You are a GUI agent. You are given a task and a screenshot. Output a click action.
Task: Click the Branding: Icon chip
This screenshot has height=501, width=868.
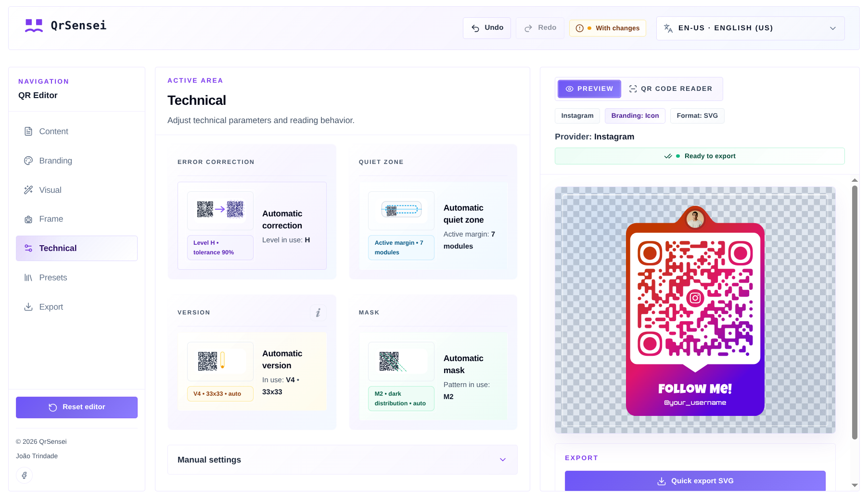(x=635, y=116)
